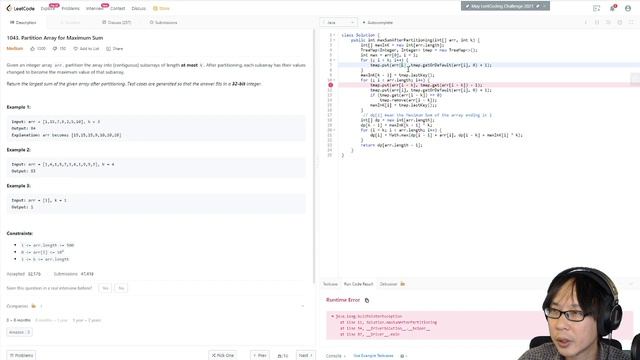Click the help icon beside Use Example Testcases
640x360 pixels.
tap(402, 356)
